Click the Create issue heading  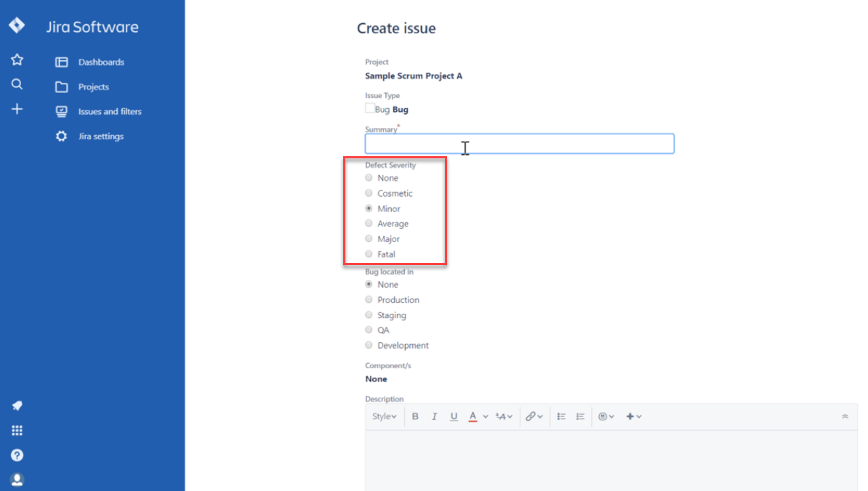click(x=396, y=28)
